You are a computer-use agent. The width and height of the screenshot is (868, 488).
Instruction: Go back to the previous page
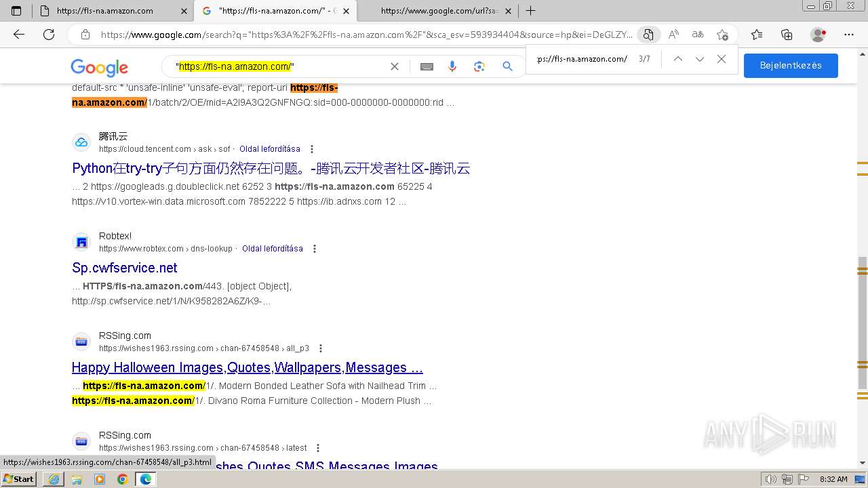(x=19, y=35)
